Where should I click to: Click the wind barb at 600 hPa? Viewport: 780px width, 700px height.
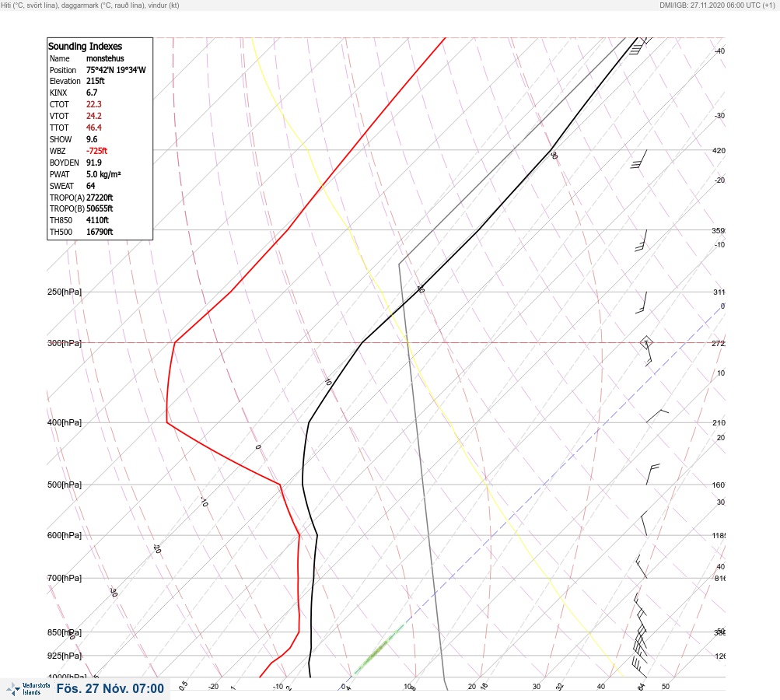pyautogui.click(x=644, y=523)
